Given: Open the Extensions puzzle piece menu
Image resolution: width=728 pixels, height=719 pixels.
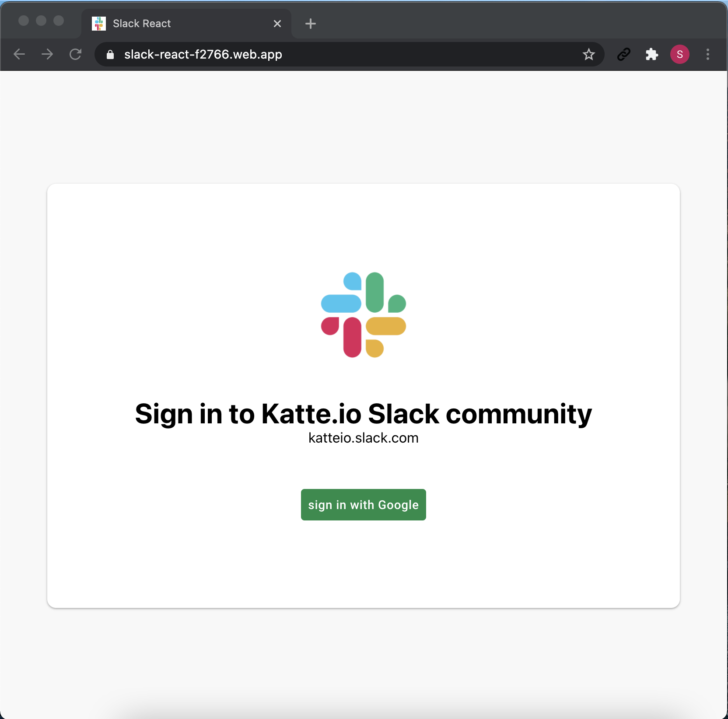Looking at the screenshot, I should coord(652,54).
